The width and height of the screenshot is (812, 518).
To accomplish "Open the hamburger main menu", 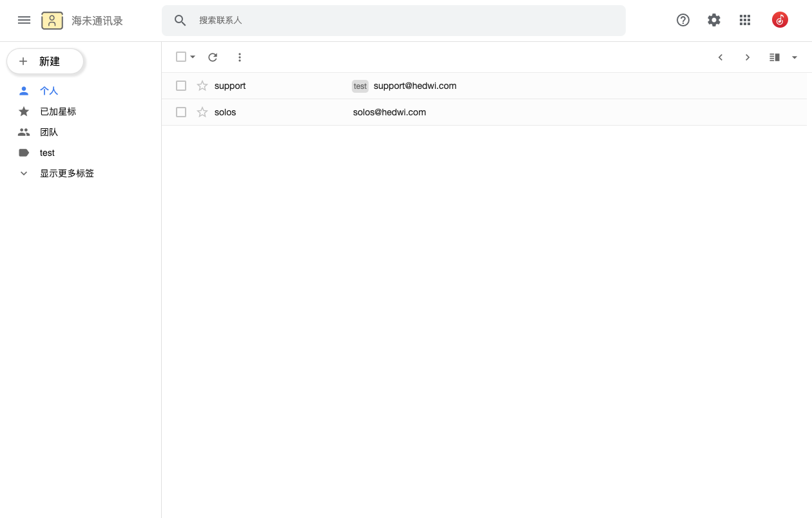I will click(24, 20).
